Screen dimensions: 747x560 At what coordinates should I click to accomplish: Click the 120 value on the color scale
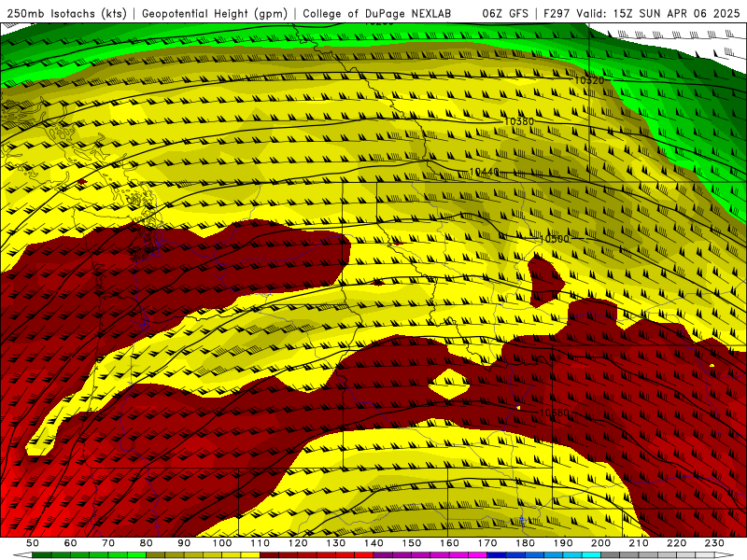pyautogui.click(x=298, y=543)
